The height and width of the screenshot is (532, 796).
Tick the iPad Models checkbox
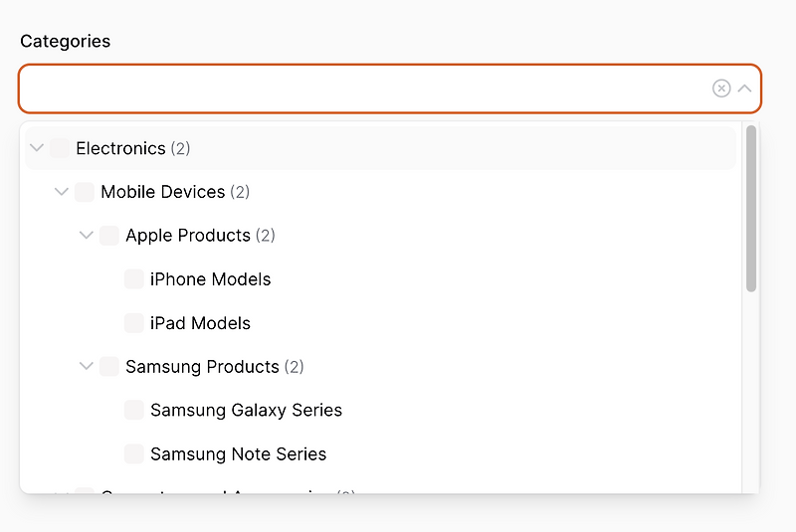click(x=134, y=323)
